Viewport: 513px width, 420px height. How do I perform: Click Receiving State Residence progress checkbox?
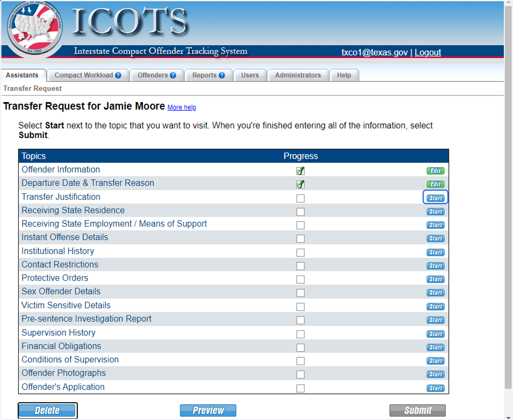tap(301, 212)
